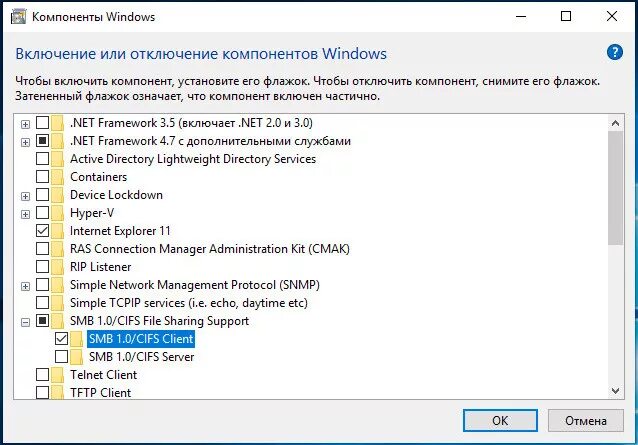Click the folder icon beside Internet Explorer 11
The height and width of the screenshot is (445, 638).
point(57,231)
